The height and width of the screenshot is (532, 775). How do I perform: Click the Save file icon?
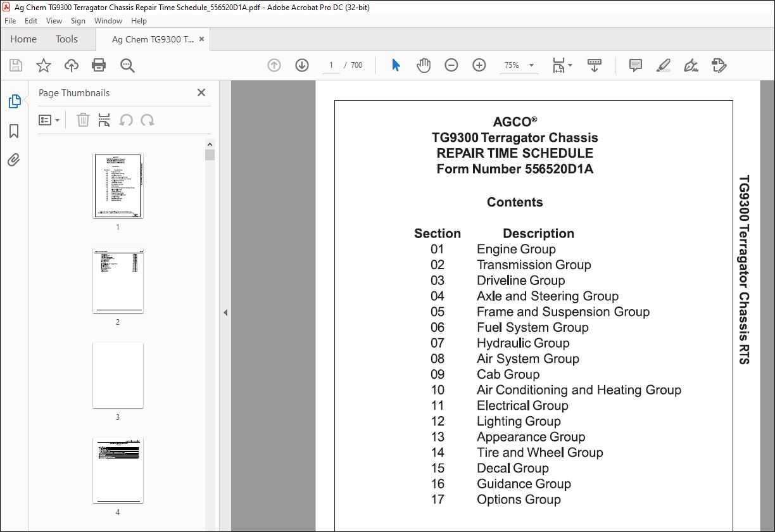(16, 65)
